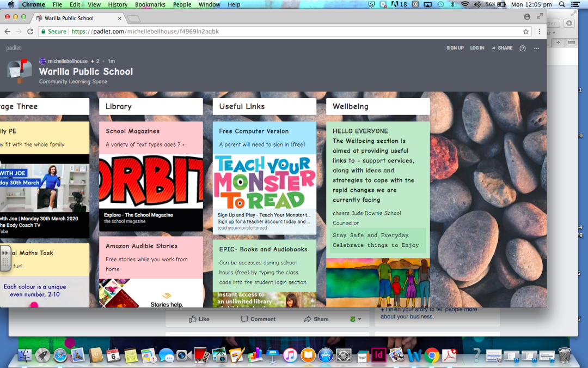Viewport: 588px width, 368px height.
Task: Open the Teach Your Monster To Read thumbnail
Action: point(265,182)
